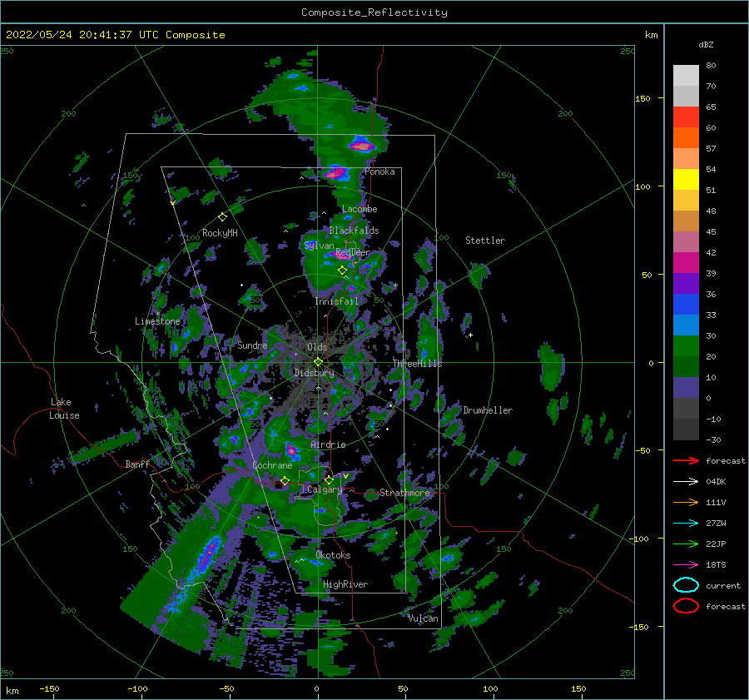
Task: Select the yellow swatch below 54 dBZ
Action: pyautogui.click(x=686, y=180)
